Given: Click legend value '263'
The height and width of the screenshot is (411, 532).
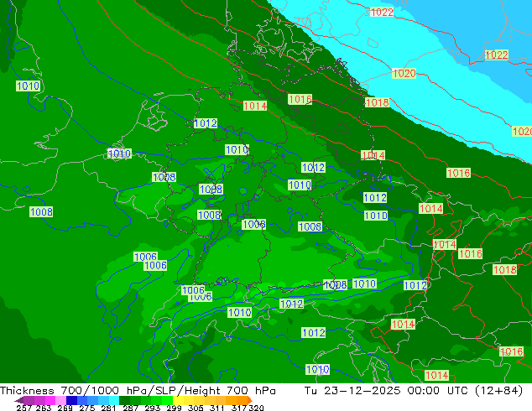Looking at the screenshot, I should pos(43,408).
